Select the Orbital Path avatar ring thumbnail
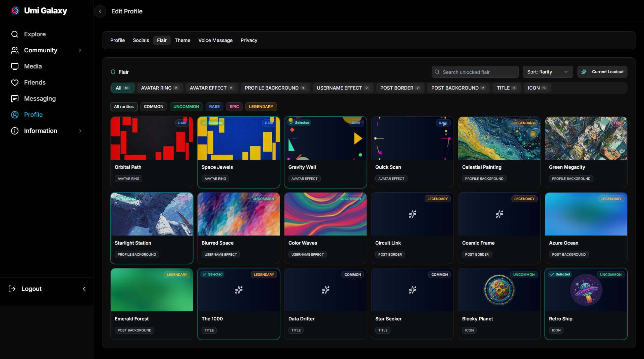Screen dimensions: 644x359 tap(152, 138)
